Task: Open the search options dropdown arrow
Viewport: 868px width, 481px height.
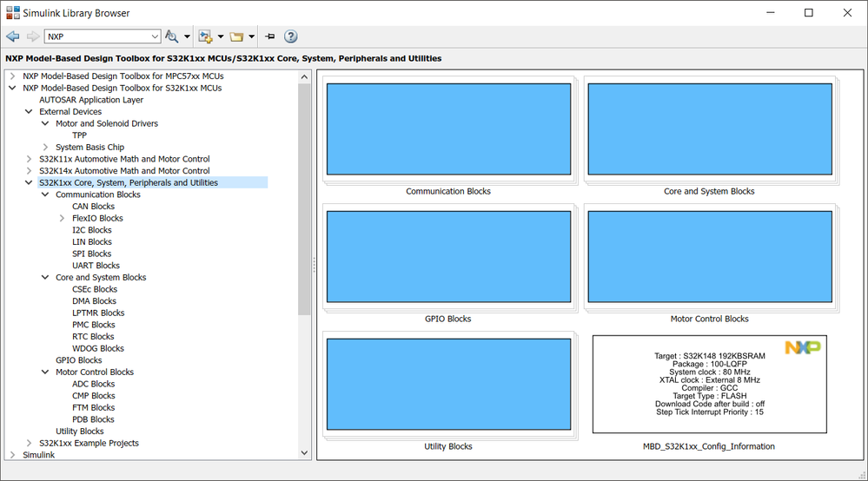Action: click(187, 36)
